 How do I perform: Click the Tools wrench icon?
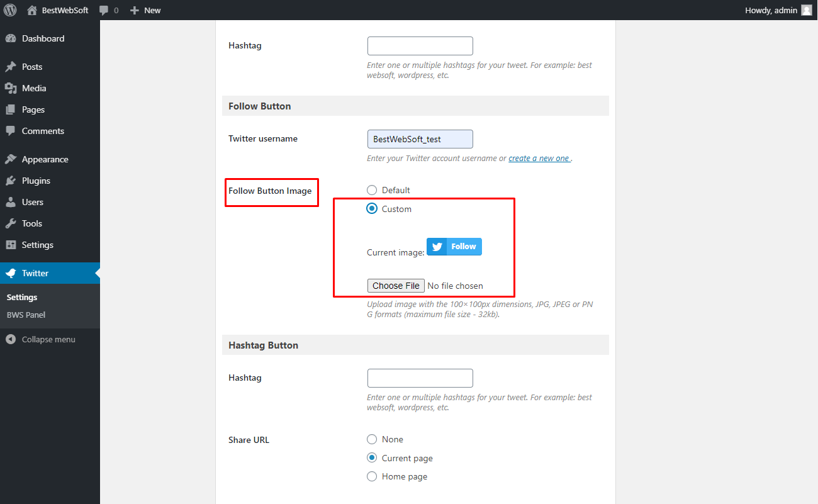11,223
